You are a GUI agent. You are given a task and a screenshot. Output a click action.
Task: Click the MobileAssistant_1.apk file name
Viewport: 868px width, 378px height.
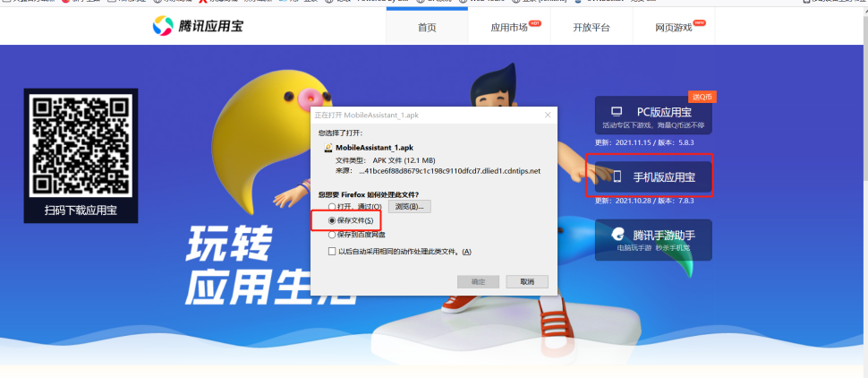click(x=374, y=148)
